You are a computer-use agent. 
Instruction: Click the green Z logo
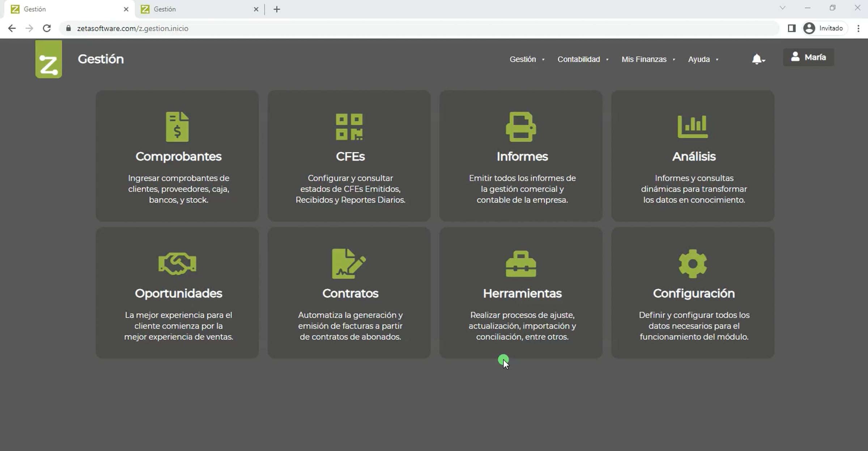[x=48, y=59]
